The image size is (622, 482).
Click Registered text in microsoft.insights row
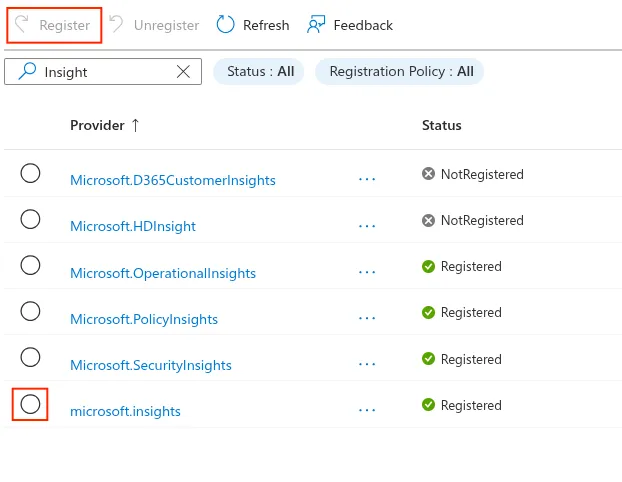[471, 405]
